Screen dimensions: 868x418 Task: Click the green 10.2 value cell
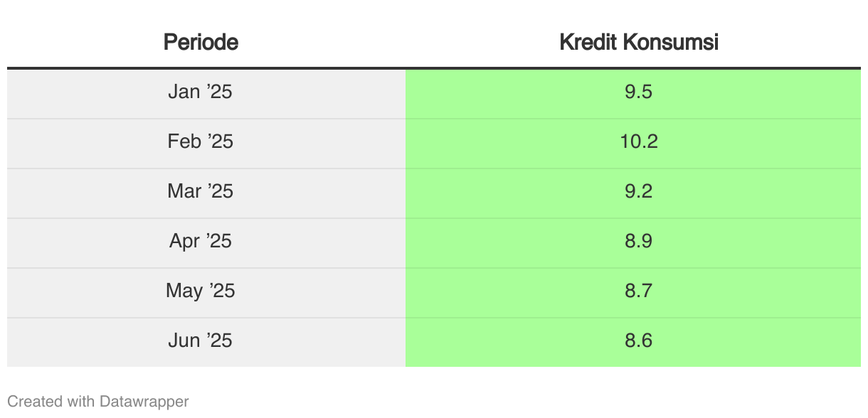633,144
